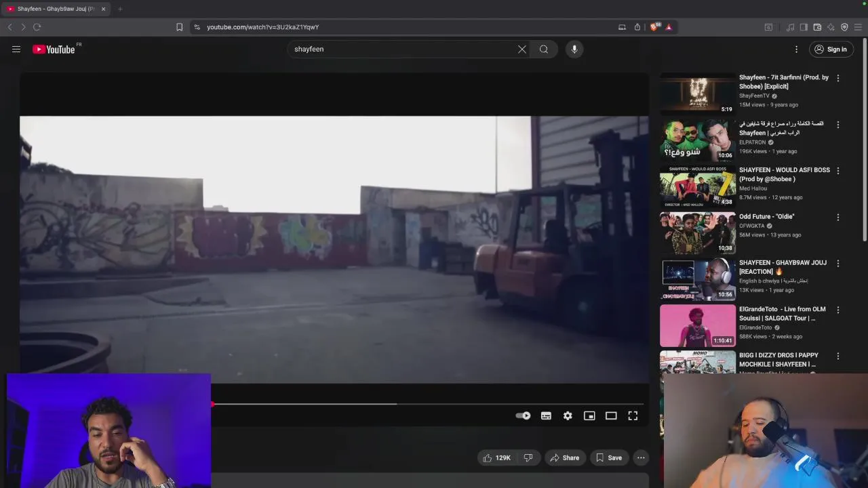Visit the ShayFeenTV channel link
The width and height of the screenshot is (868, 488).
click(754, 96)
